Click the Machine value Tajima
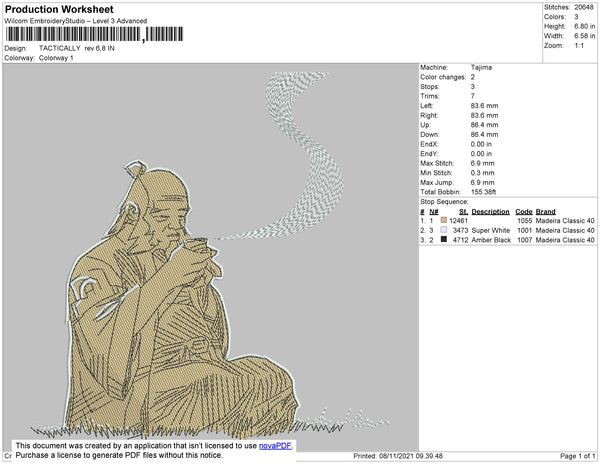 (481, 67)
